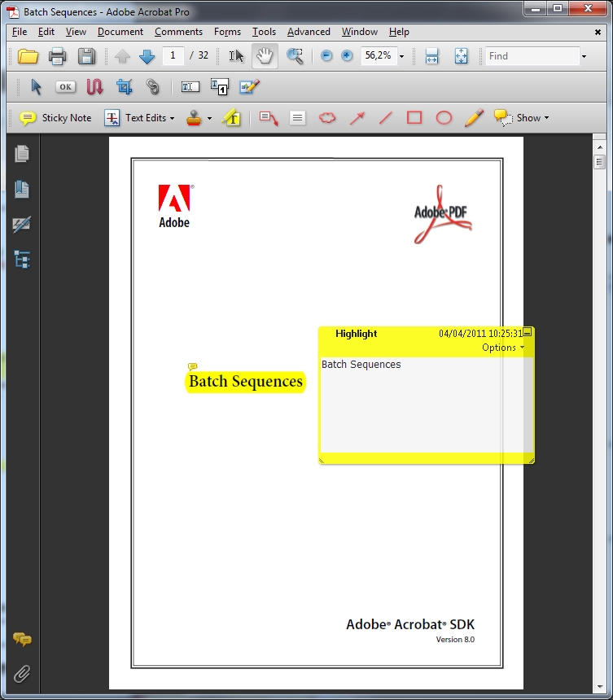Select the Stamp tool

[x=195, y=118]
